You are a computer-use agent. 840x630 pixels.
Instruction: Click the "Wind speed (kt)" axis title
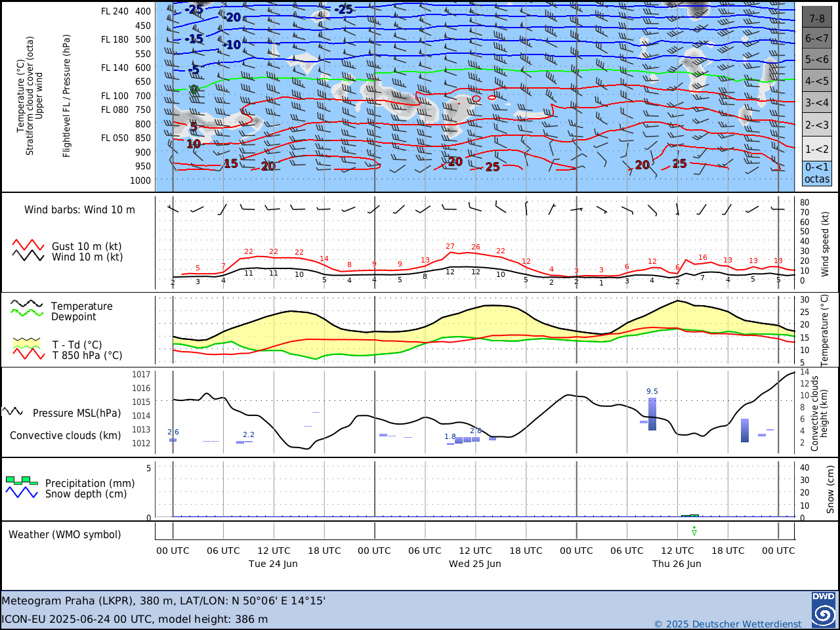click(x=826, y=243)
